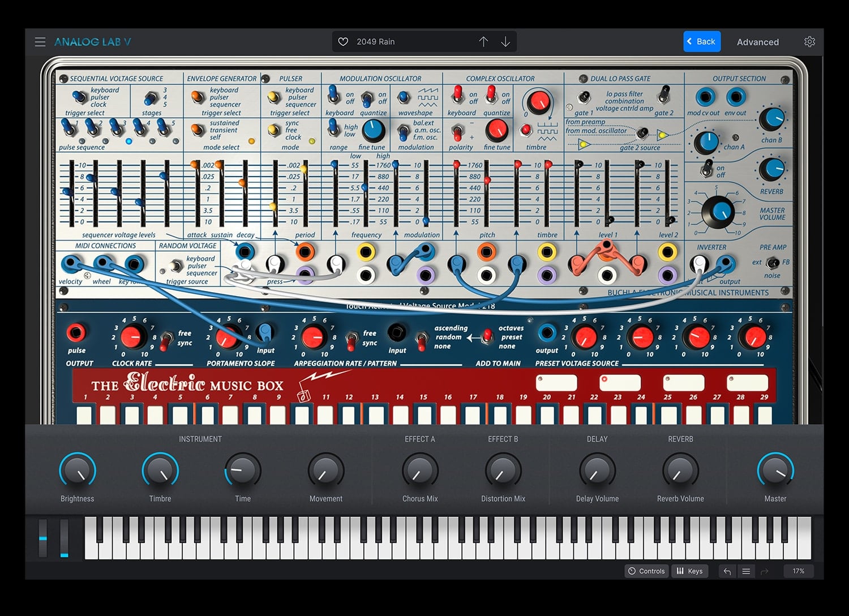Open the Advanced view
This screenshot has height=616, width=849.
(757, 42)
